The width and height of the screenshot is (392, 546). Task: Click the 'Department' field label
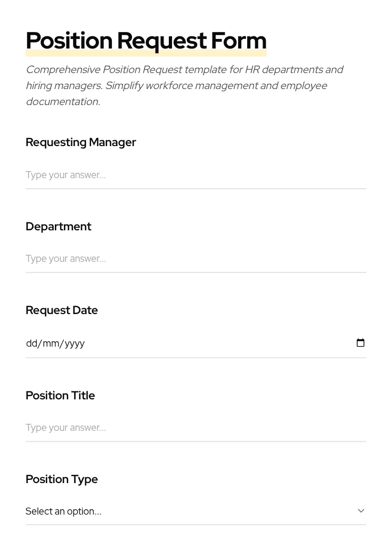[59, 227]
